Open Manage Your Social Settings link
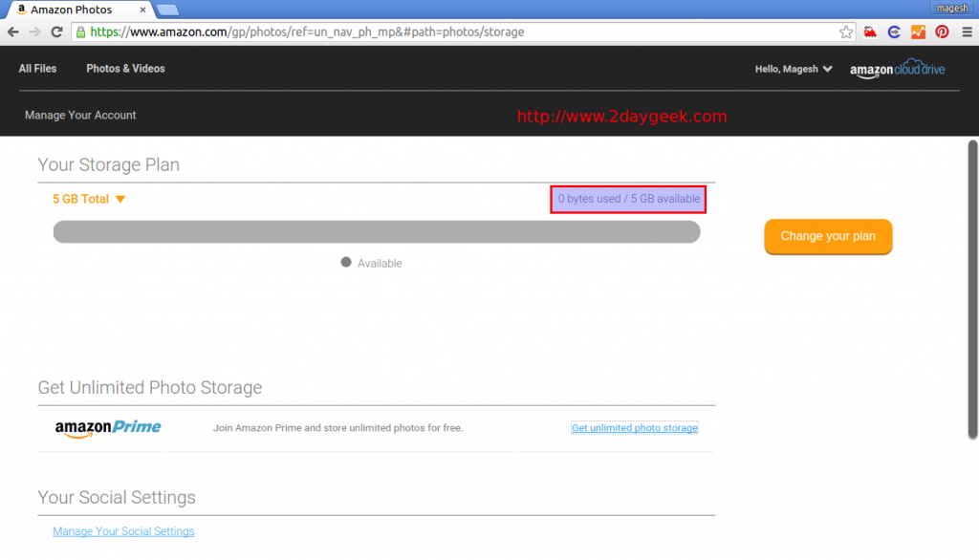Image resolution: width=979 pixels, height=560 pixels. 123,531
